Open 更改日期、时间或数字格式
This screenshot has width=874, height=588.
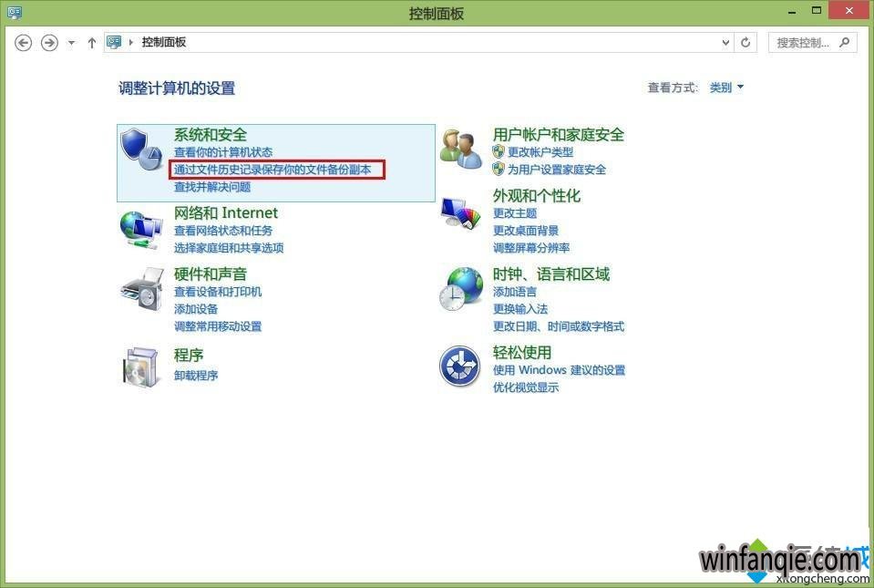[x=559, y=326]
